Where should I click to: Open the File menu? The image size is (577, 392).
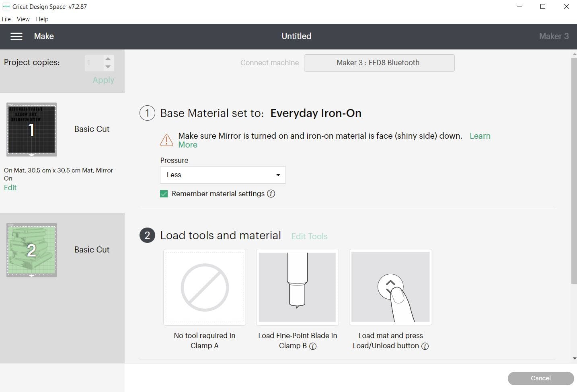click(6, 19)
